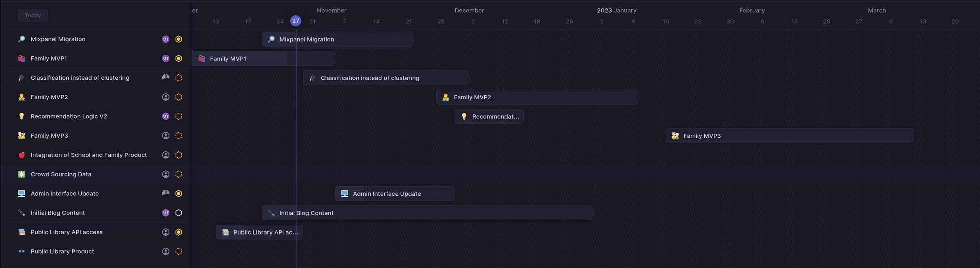Click the Mixpanel Migration magnifier icon in list

click(x=22, y=39)
